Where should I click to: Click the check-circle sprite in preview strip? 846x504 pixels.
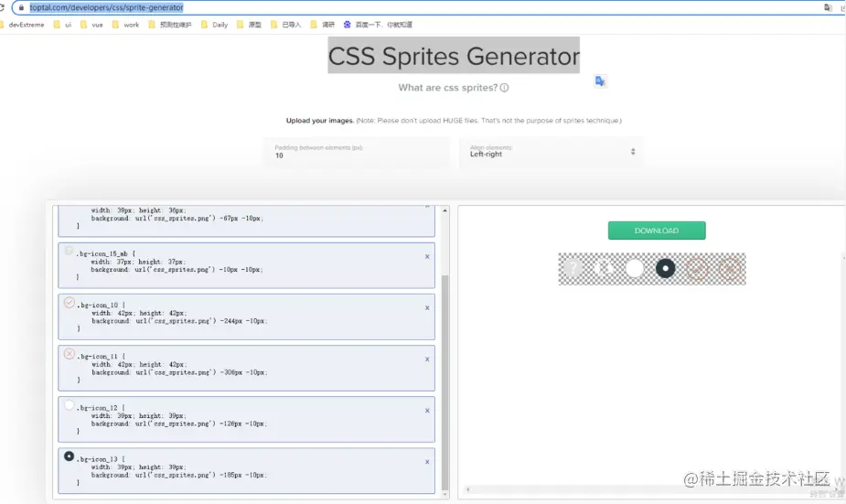(697, 269)
